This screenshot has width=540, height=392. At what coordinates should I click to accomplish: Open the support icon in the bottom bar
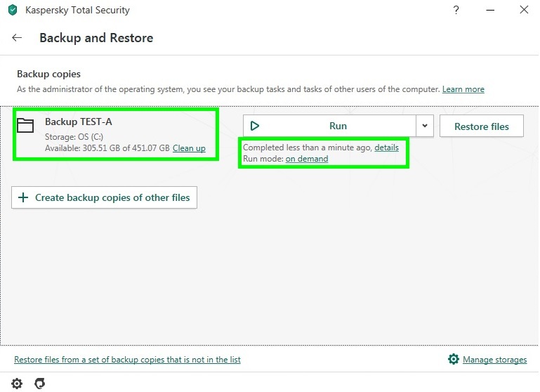[40, 384]
